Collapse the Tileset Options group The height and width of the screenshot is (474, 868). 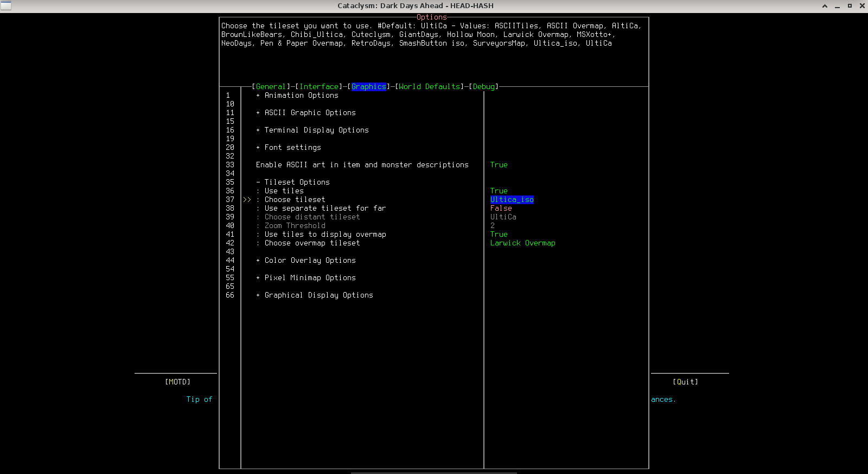(296, 182)
